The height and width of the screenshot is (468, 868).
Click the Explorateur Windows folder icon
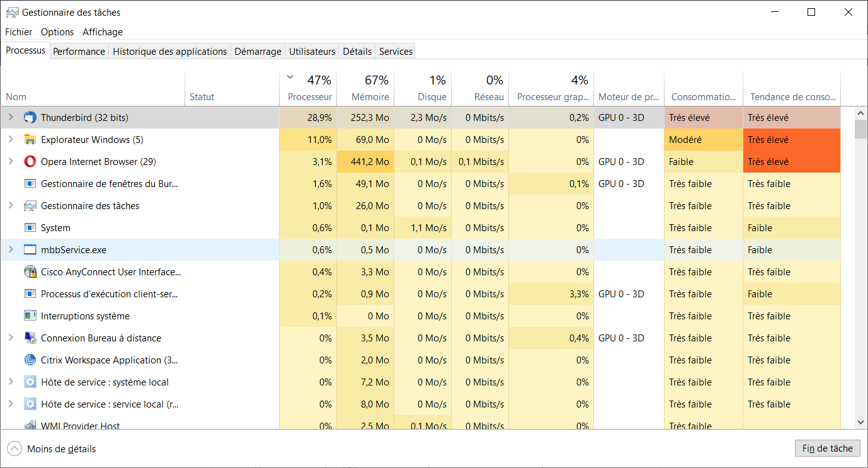coord(30,140)
